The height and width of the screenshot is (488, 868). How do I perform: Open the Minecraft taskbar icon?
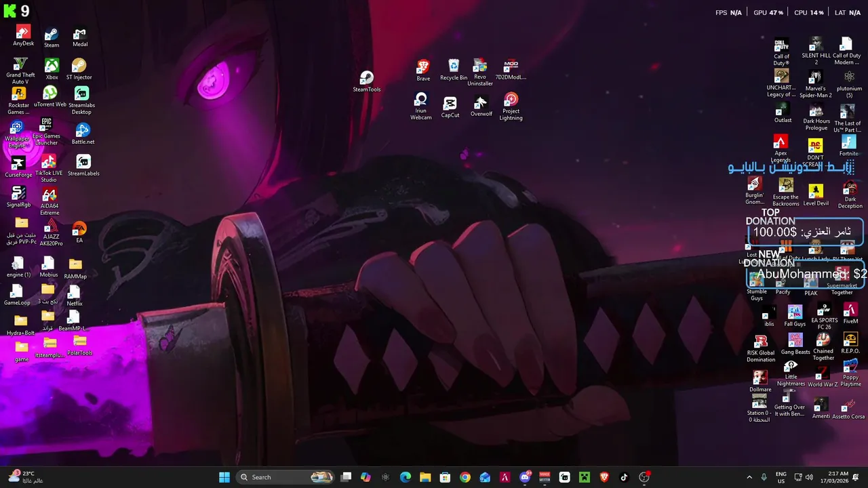coord(584,477)
